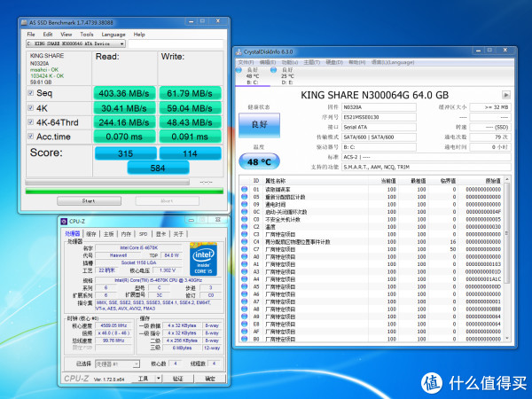
Task: Select the 25 °C D: E: disk status orb
Action: coord(273,70)
